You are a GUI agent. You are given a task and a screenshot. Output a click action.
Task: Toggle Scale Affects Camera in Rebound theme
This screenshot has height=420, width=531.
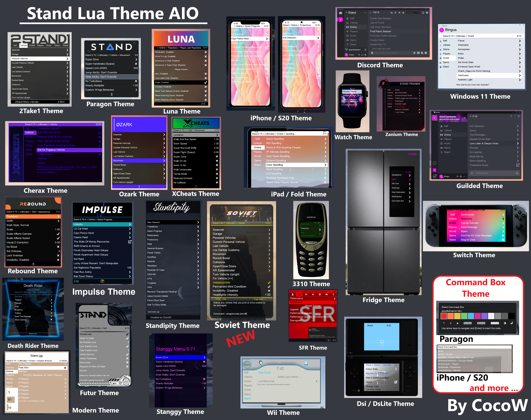(58, 234)
